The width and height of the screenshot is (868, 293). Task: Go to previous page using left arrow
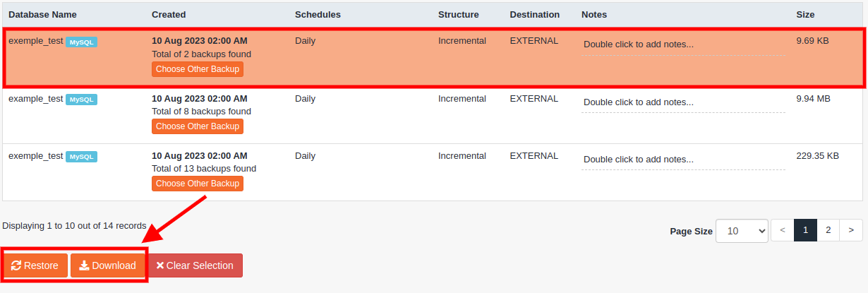(x=782, y=230)
